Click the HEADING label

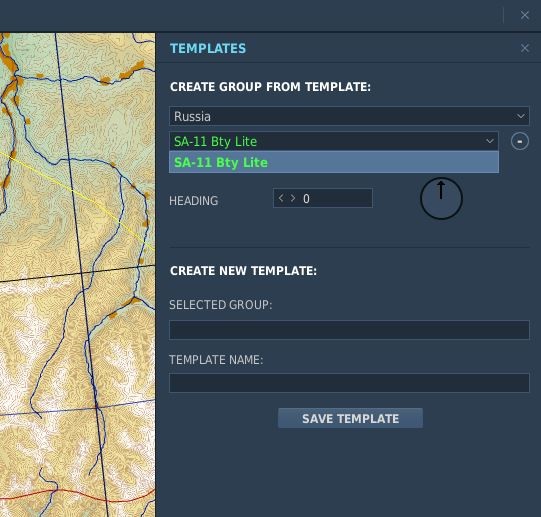coord(194,201)
